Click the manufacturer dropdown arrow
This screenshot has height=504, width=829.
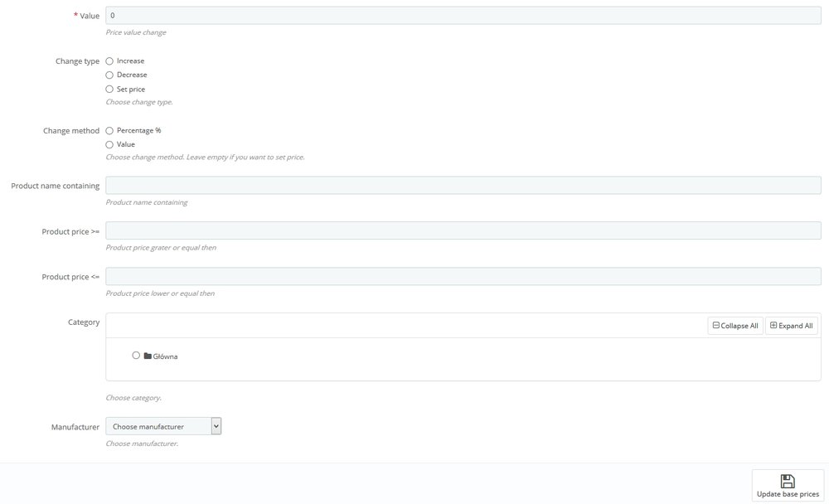coord(216,425)
